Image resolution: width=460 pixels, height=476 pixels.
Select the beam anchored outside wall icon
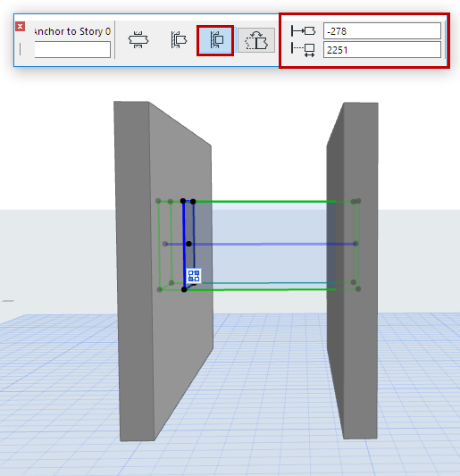179,40
